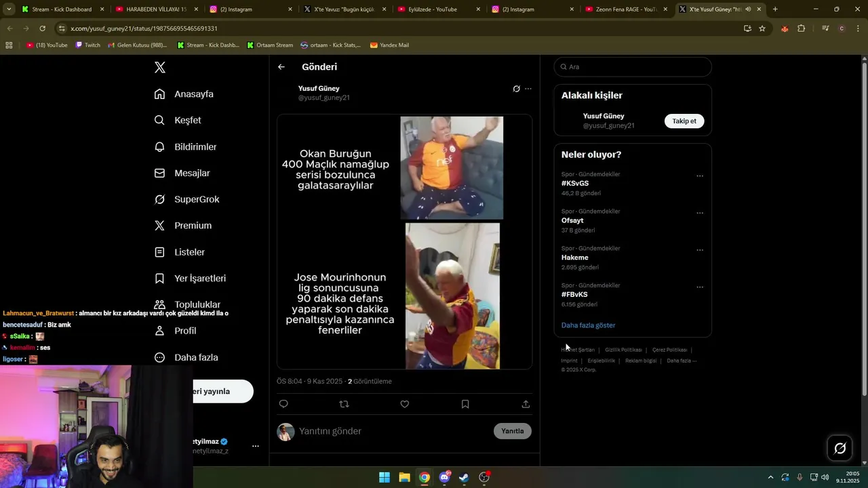Open Çerez Politikası footer link
This screenshot has height=488, width=868.
(x=669, y=350)
